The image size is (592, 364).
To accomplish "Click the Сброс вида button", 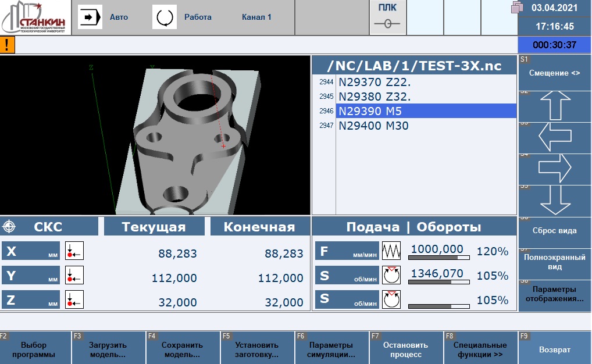I will (x=554, y=231).
